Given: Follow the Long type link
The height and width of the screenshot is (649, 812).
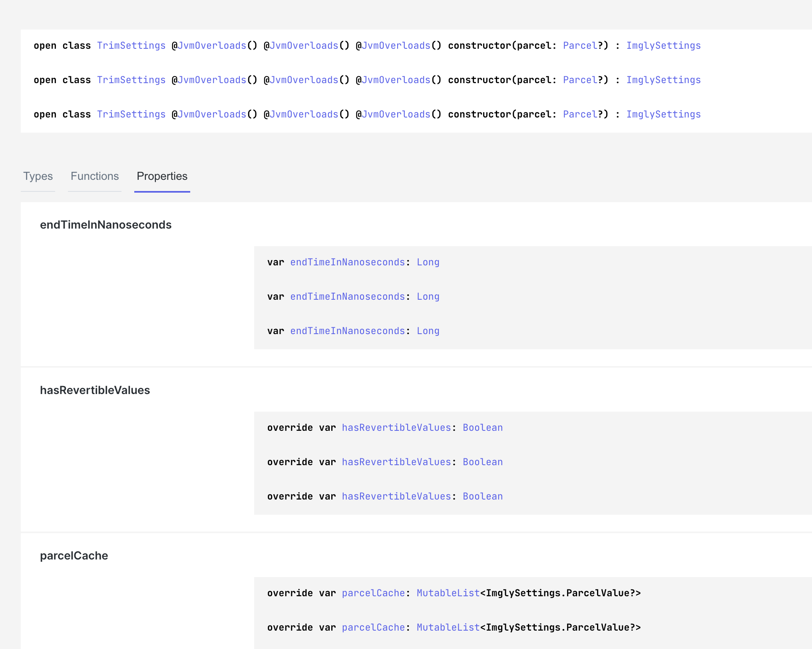Looking at the screenshot, I should (x=428, y=262).
